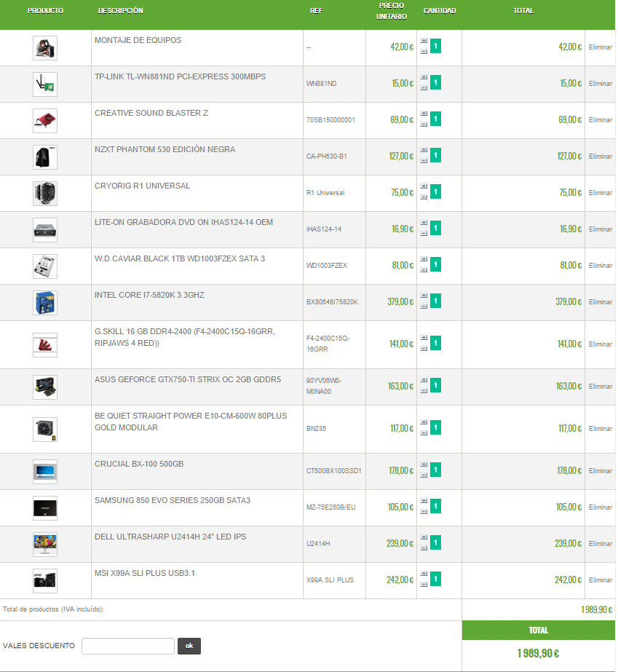Remove G.Skill 16 GB DDR4 via Eliminar
This screenshot has height=672, width=618.
pos(600,344)
